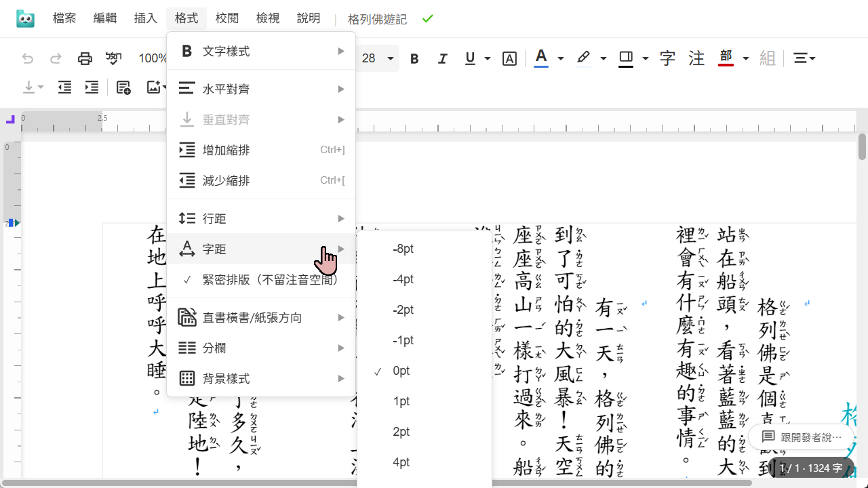Close the 格式 menu tab
Screen dimensions: 868x488
click(x=186, y=19)
